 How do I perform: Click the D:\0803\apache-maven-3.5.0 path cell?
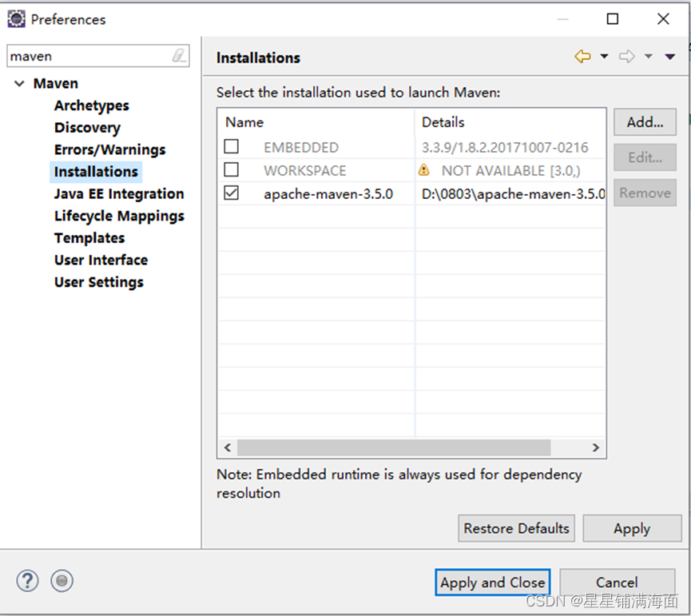point(514,194)
